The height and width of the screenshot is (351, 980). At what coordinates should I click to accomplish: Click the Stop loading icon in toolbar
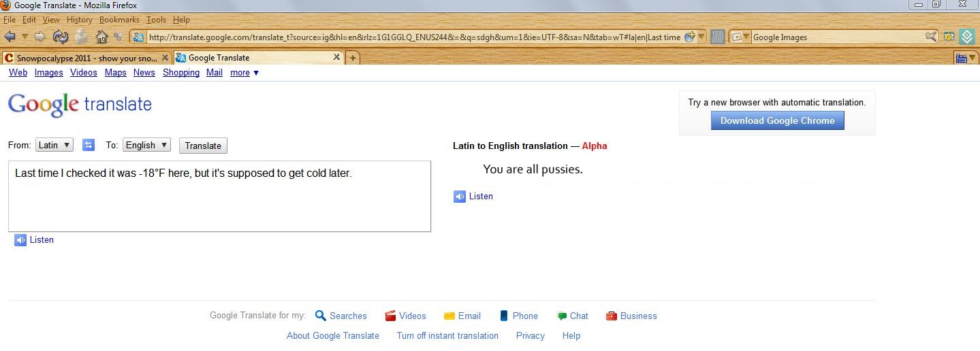tap(81, 37)
